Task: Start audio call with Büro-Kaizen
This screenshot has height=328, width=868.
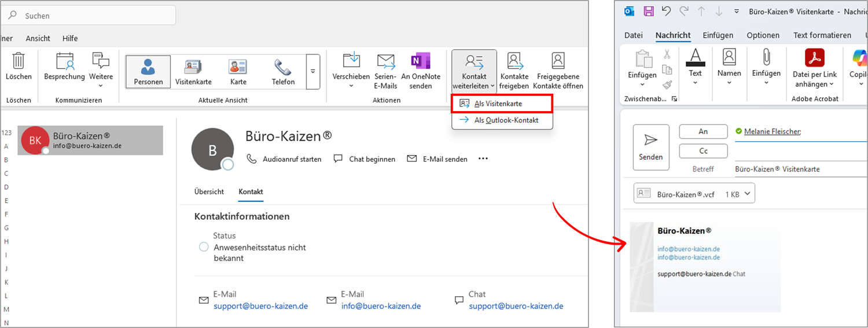Action: [x=284, y=159]
